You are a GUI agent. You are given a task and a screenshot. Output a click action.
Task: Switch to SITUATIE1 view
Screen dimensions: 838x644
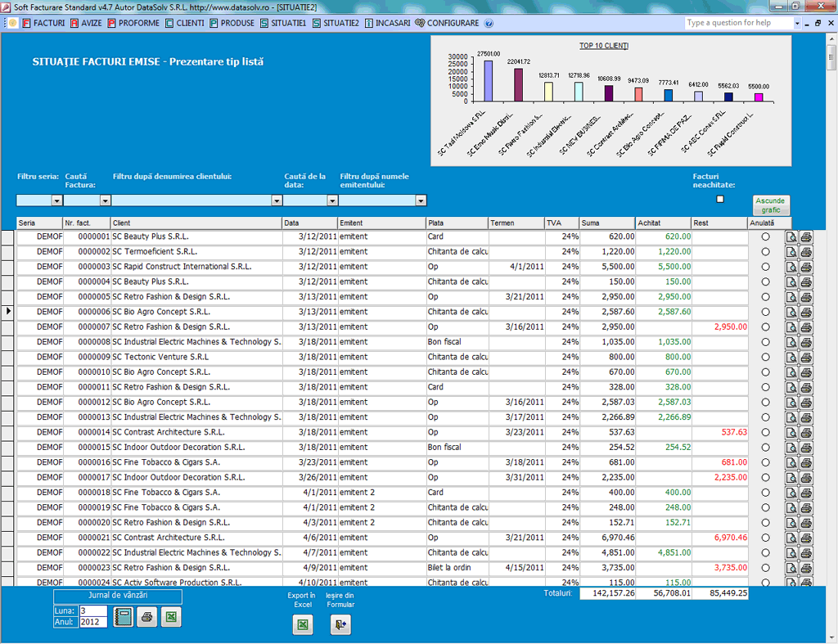coord(284,23)
